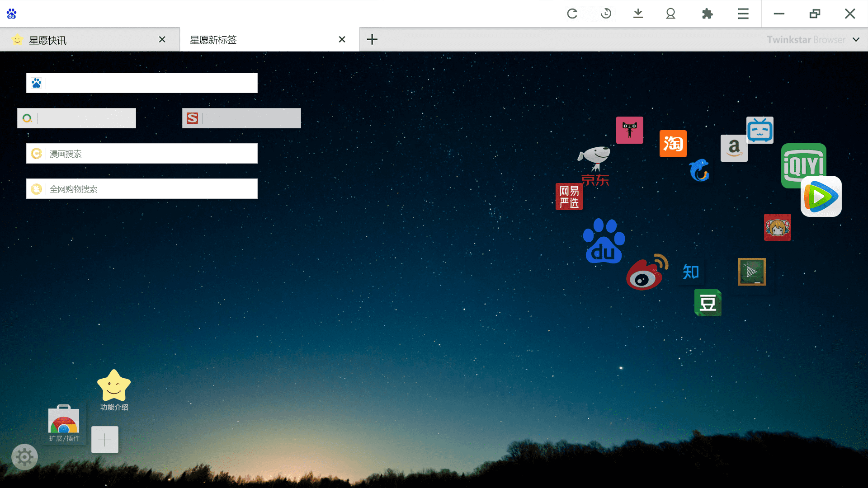
Task: Open the hamburger menu
Action: (743, 14)
